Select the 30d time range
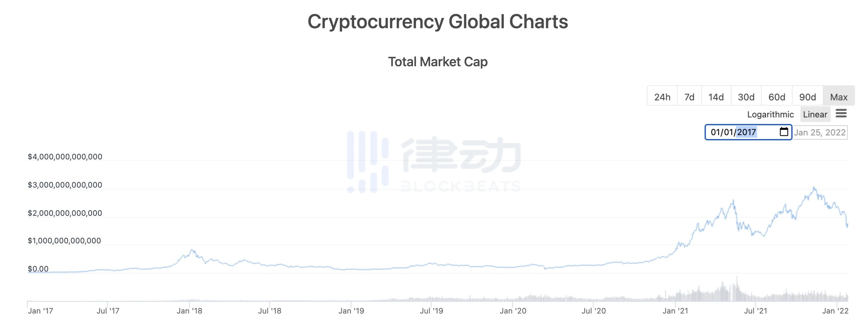This screenshot has width=868, height=324. [746, 97]
